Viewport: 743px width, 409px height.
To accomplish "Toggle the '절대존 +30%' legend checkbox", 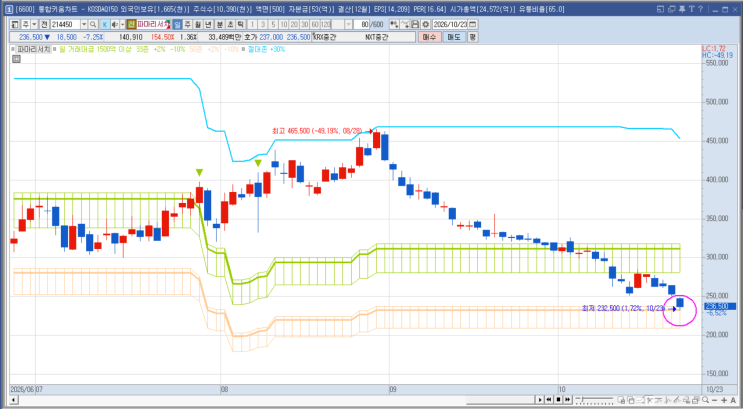I will pos(243,49).
